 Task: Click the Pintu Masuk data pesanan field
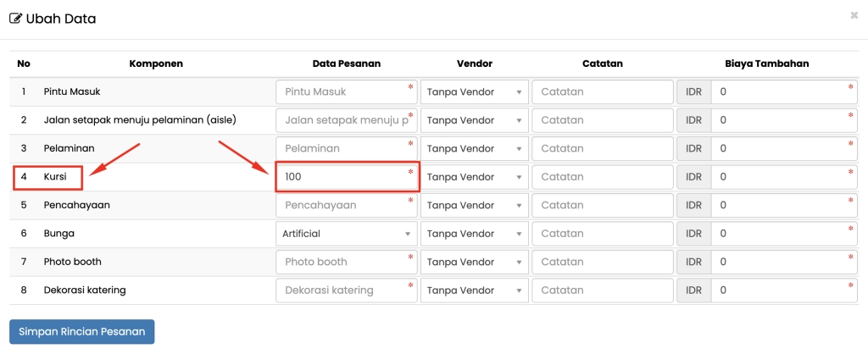347,91
